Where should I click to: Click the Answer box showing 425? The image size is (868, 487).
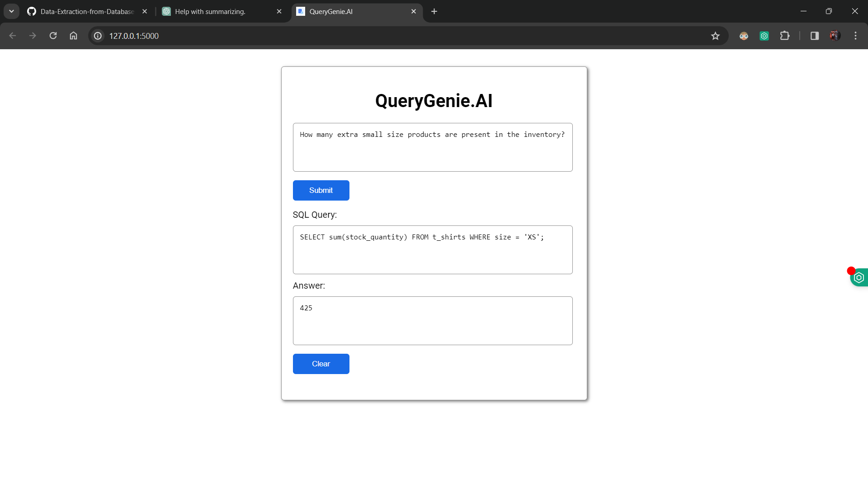(433, 321)
